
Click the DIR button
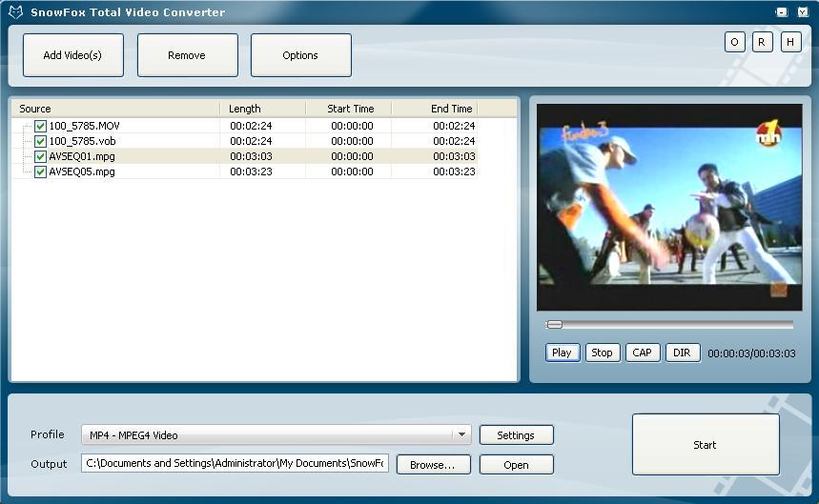coord(683,353)
